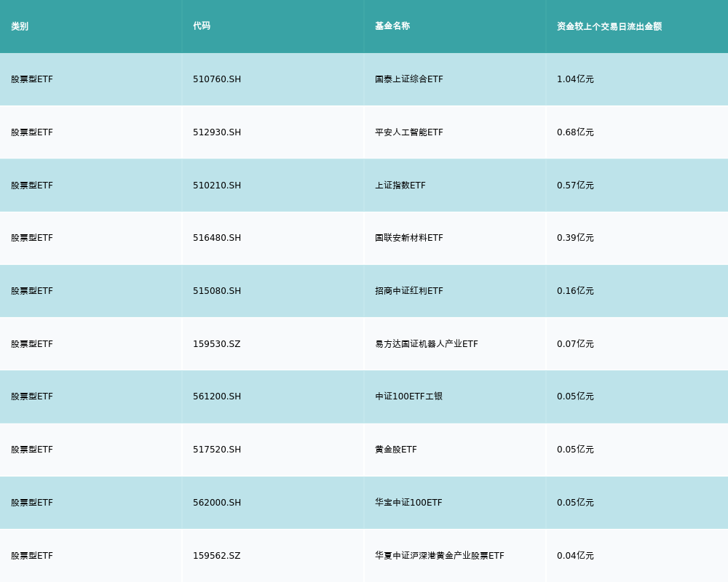Select fund name 黄金股ETF
The image size is (728, 582).
coord(396,450)
